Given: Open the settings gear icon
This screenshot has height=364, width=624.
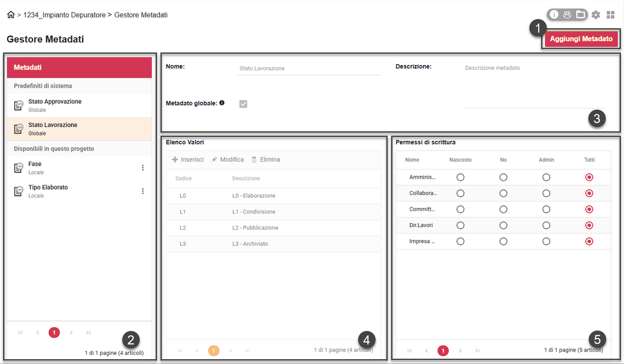Looking at the screenshot, I should 595,15.
